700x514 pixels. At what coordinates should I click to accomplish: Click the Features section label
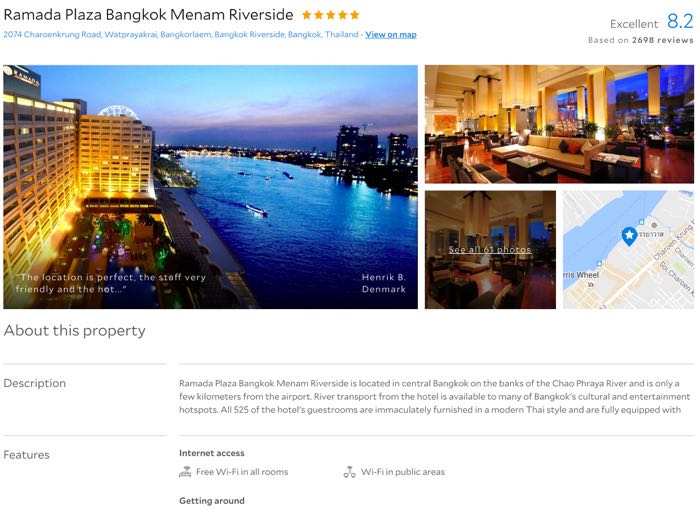pyautogui.click(x=26, y=455)
